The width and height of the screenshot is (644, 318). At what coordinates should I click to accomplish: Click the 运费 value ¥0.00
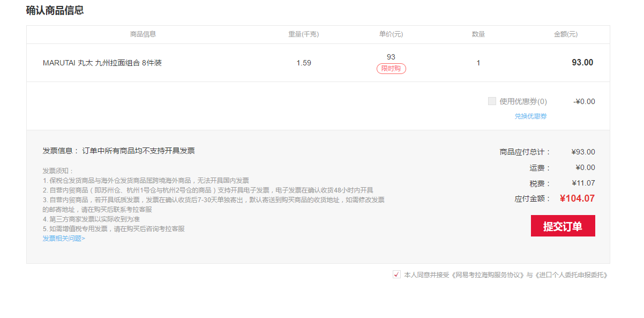coord(586,167)
